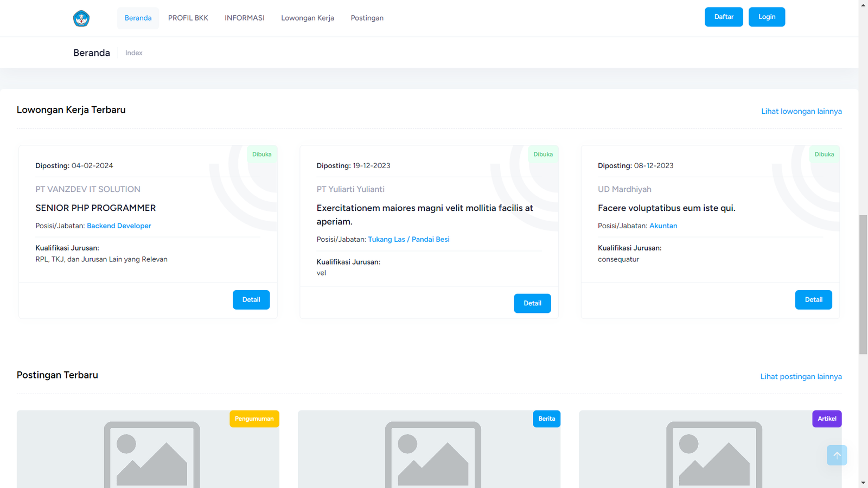Open the PROFIL BKK menu

pyautogui.click(x=188, y=18)
